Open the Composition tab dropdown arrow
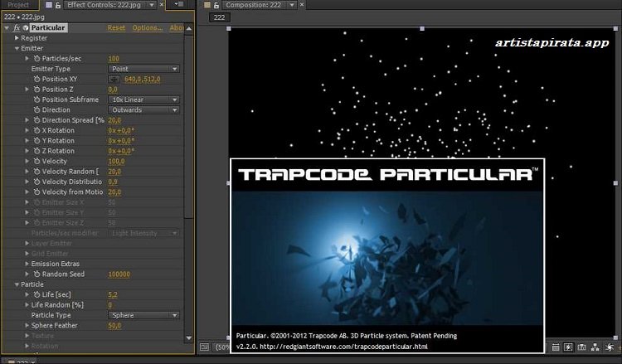 point(292,5)
